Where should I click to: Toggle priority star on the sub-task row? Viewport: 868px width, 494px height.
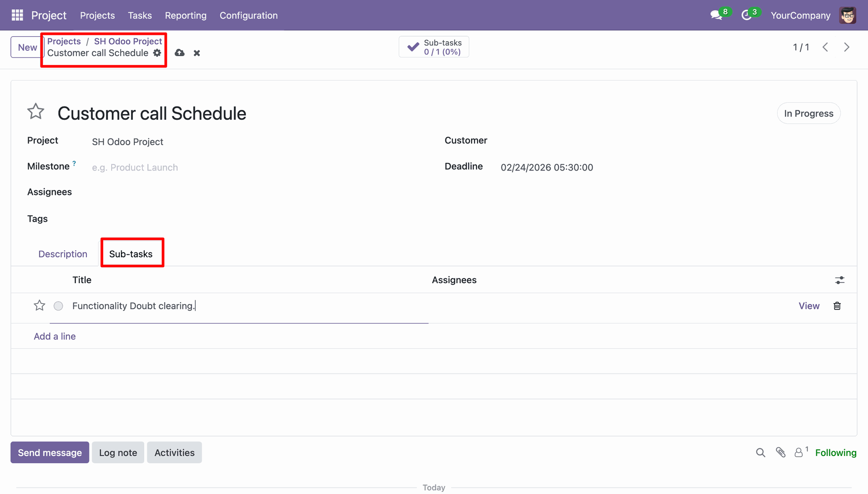[x=39, y=306]
